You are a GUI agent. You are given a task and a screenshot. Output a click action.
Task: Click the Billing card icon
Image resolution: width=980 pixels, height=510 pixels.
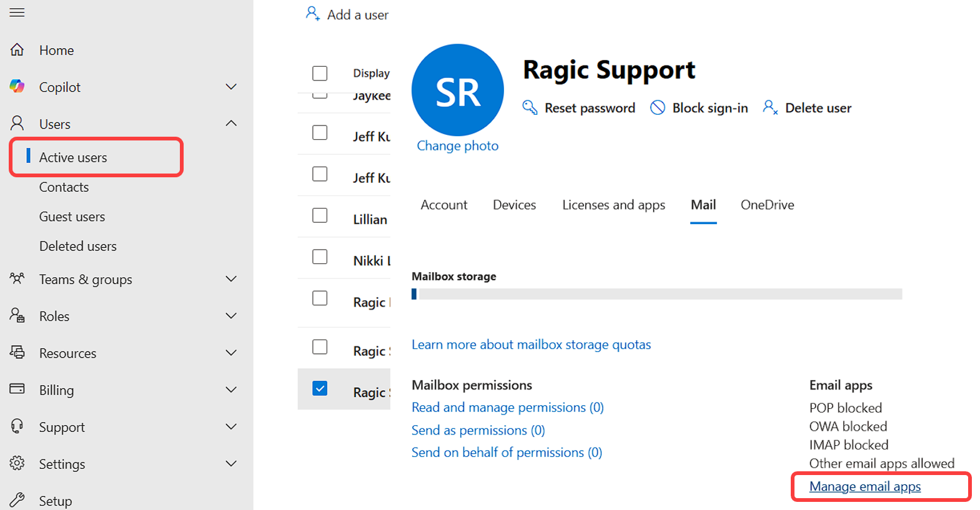point(17,389)
